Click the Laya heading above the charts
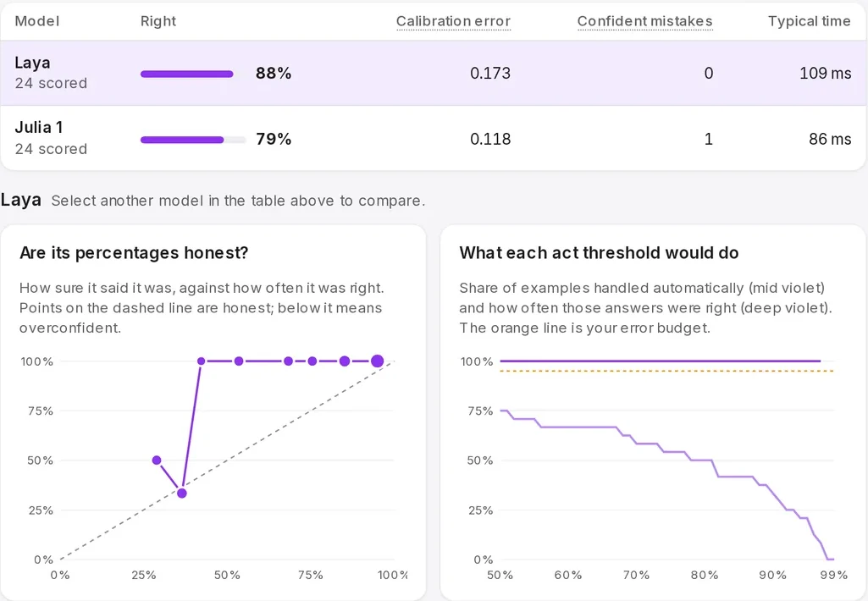This screenshot has width=868, height=601. point(20,200)
